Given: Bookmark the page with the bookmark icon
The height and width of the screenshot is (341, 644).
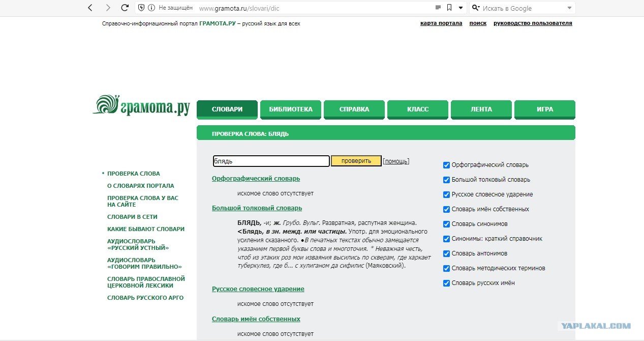Looking at the screenshot, I should pos(449,8).
